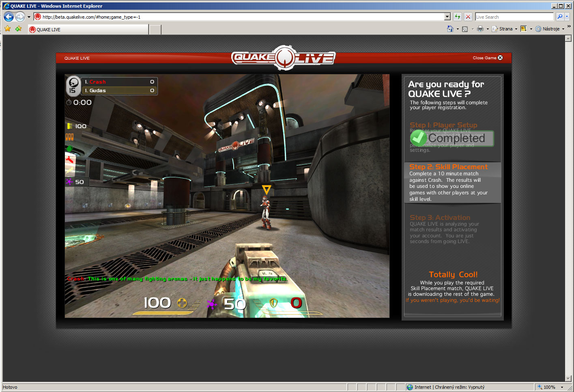Click Crash in the scoreboard
This screenshot has height=392, width=574.
pos(97,82)
